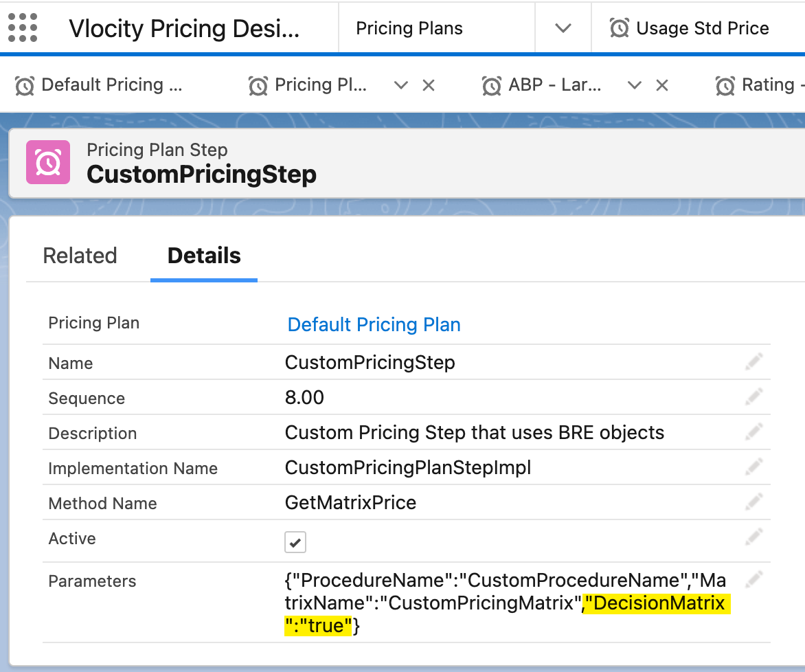Click the Pricing Plan Step object label
The image size is (805, 672).
pyautogui.click(x=157, y=150)
